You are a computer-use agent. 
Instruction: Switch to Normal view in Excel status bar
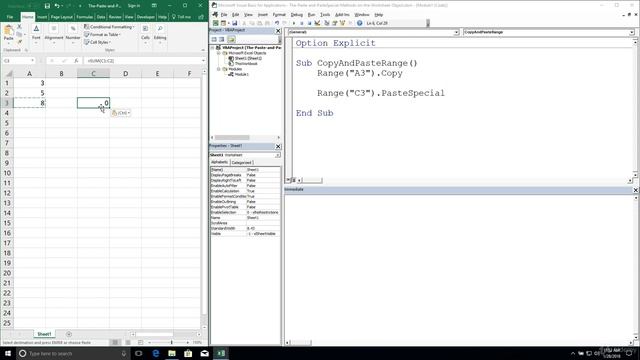click(115, 342)
